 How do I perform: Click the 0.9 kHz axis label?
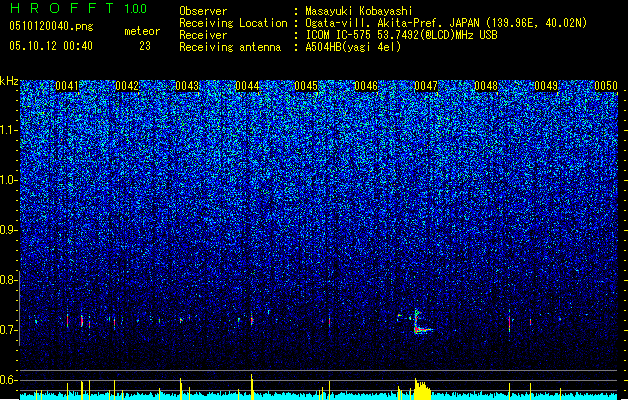click(x=9, y=230)
